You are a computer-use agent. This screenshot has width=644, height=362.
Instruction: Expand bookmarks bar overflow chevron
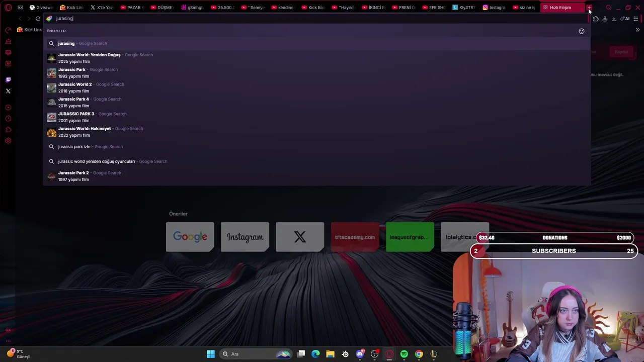(x=637, y=30)
